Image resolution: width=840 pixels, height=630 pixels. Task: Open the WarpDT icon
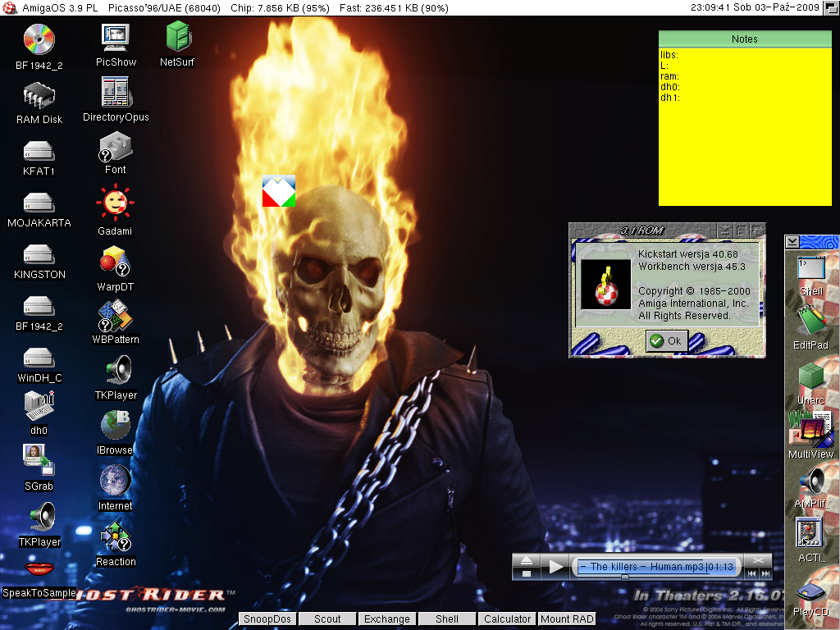tap(115, 262)
